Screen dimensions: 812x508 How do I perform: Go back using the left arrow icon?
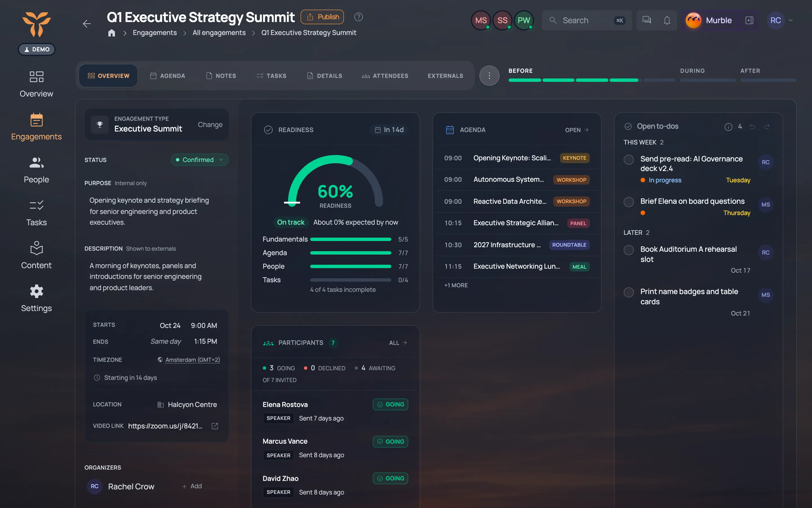[x=87, y=23]
